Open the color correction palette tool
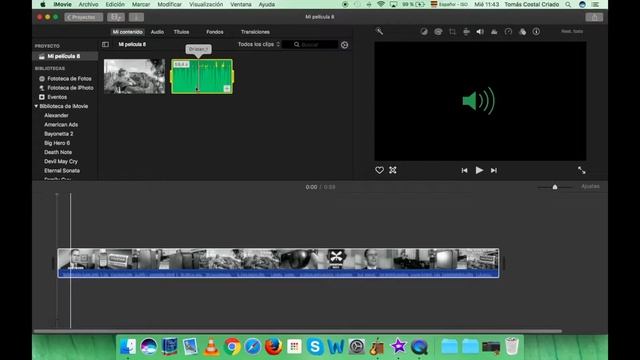 (x=438, y=31)
